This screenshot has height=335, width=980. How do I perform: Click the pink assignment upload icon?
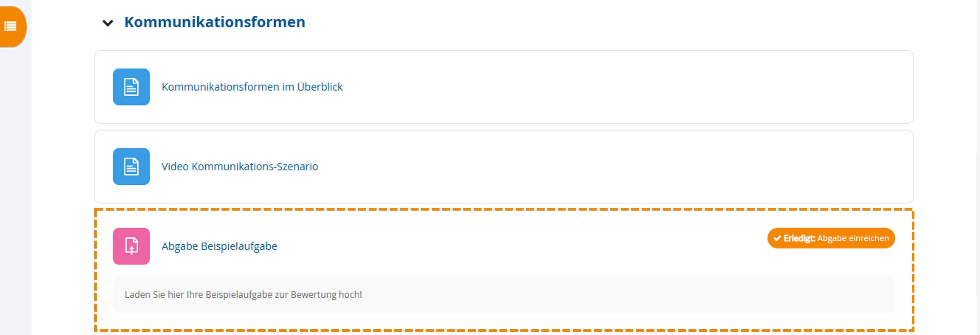(131, 246)
